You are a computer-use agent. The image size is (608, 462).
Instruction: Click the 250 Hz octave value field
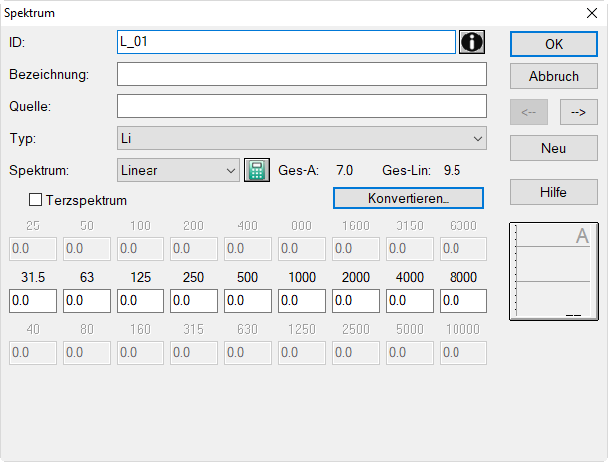point(194,301)
